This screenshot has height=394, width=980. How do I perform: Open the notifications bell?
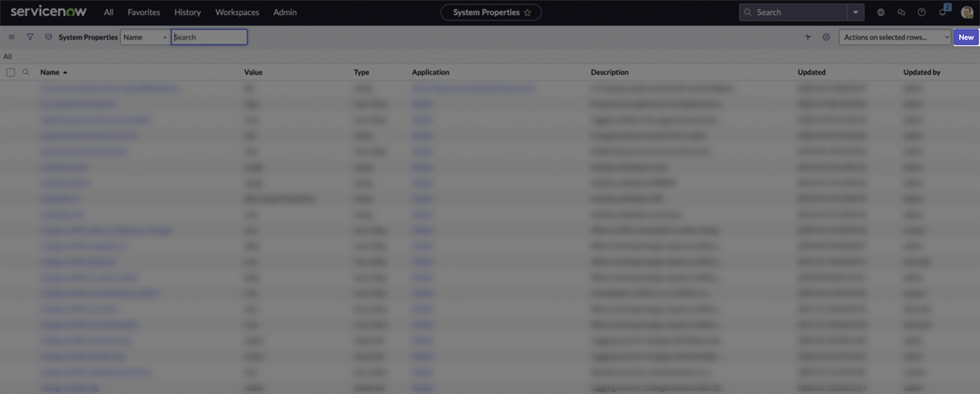tap(943, 12)
